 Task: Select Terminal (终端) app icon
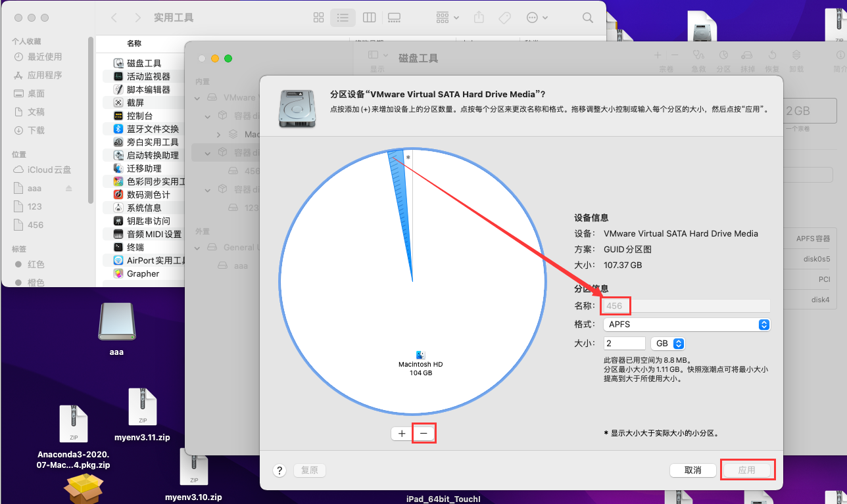(118, 247)
